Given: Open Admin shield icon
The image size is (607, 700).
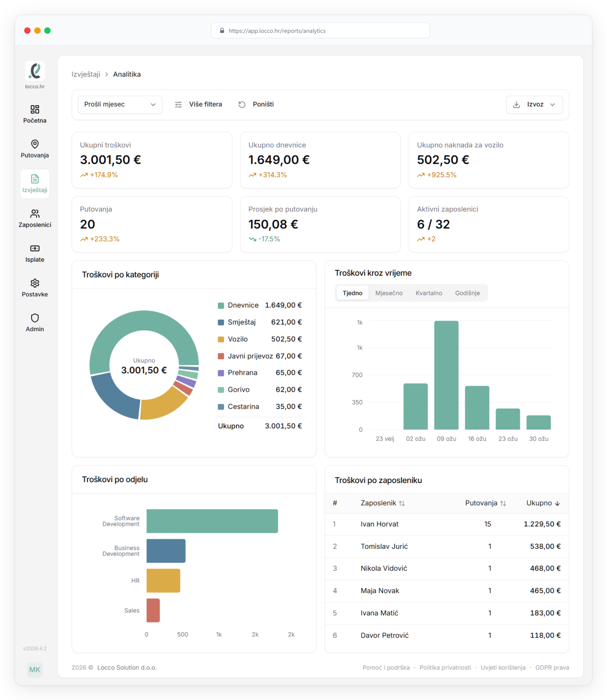Looking at the screenshot, I should [35, 318].
